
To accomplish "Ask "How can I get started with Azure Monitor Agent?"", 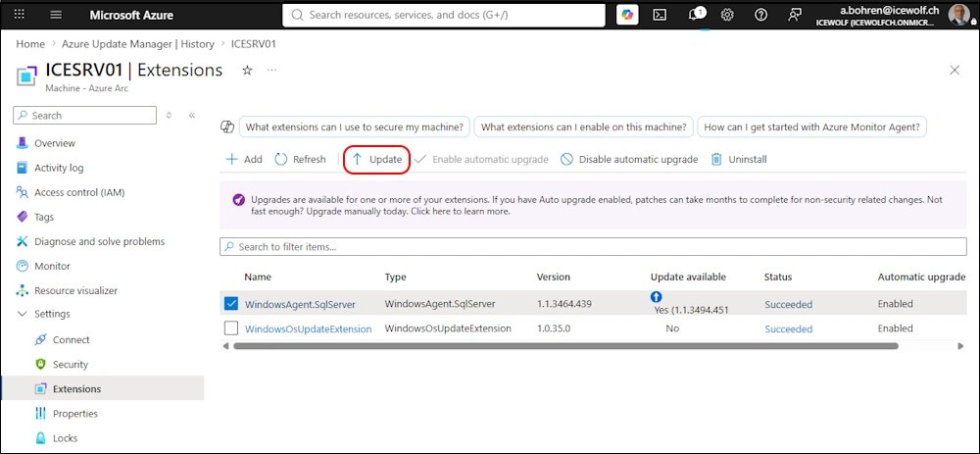I will pyautogui.click(x=811, y=126).
